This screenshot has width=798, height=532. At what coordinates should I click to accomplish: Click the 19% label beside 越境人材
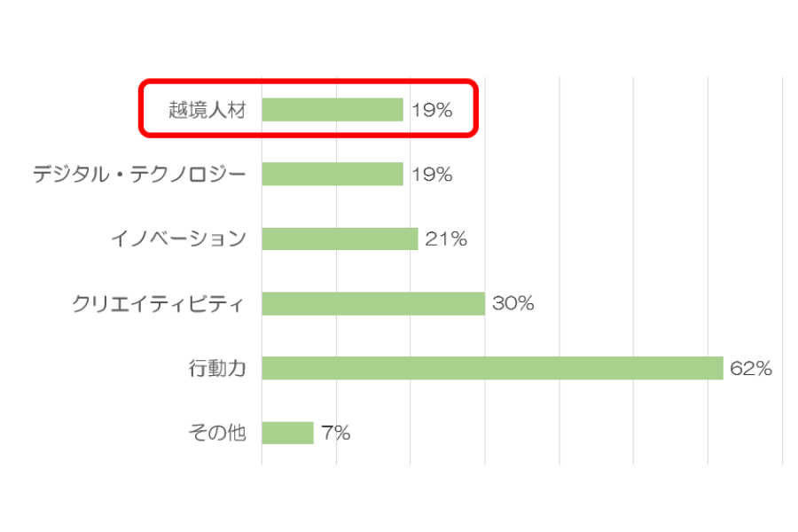coord(432,110)
